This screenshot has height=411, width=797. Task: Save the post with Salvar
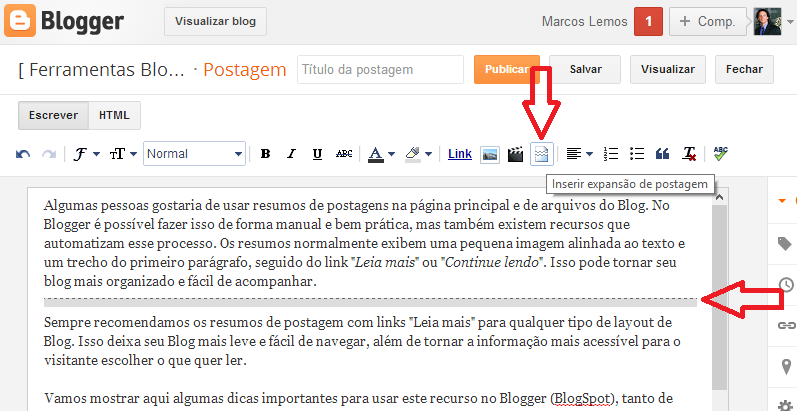586,70
